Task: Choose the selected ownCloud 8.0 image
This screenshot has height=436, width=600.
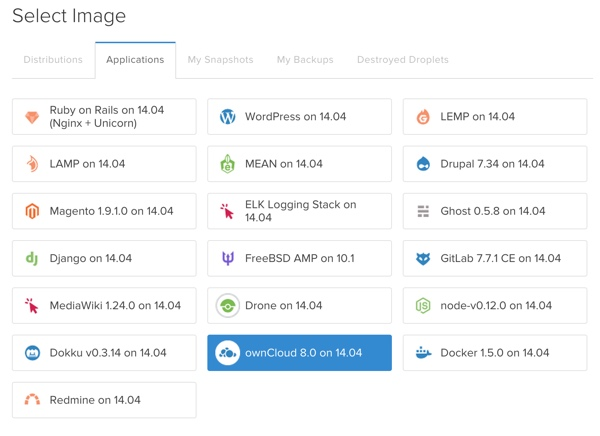Action: pyautogui.click(x=299, y=353)
